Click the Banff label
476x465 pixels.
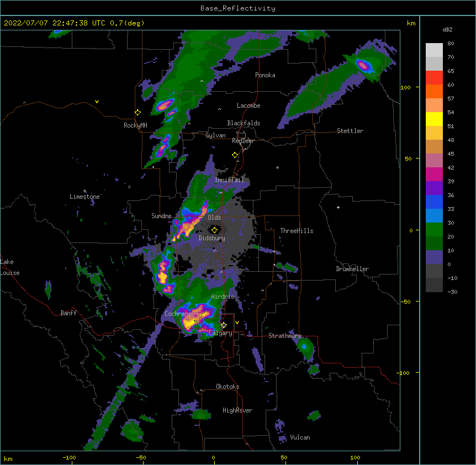68,313
